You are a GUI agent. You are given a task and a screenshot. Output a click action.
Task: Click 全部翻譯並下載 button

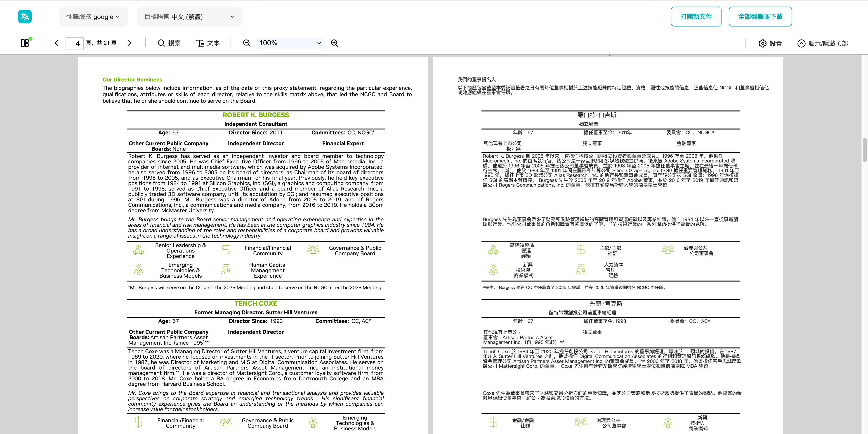pos(760,17)
